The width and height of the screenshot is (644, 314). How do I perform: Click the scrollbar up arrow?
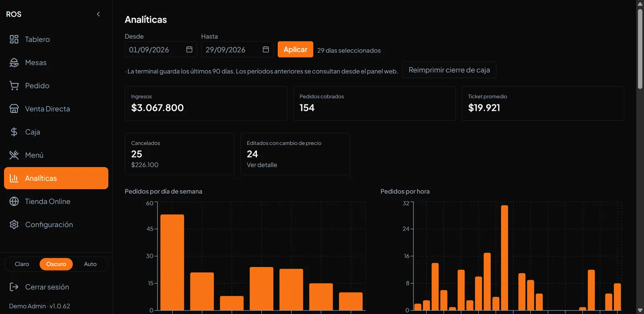tap(640, 4)
